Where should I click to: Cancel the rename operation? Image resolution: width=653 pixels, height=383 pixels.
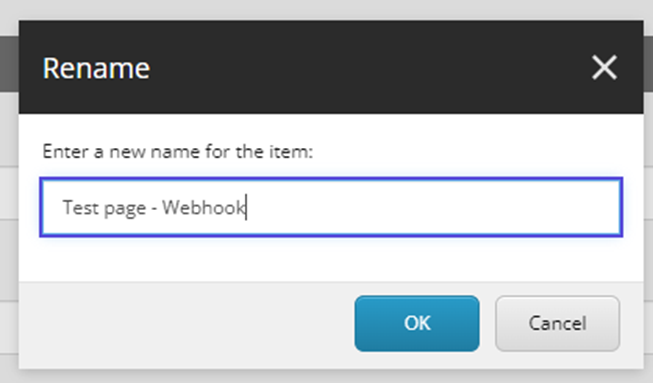click(557, 323)
